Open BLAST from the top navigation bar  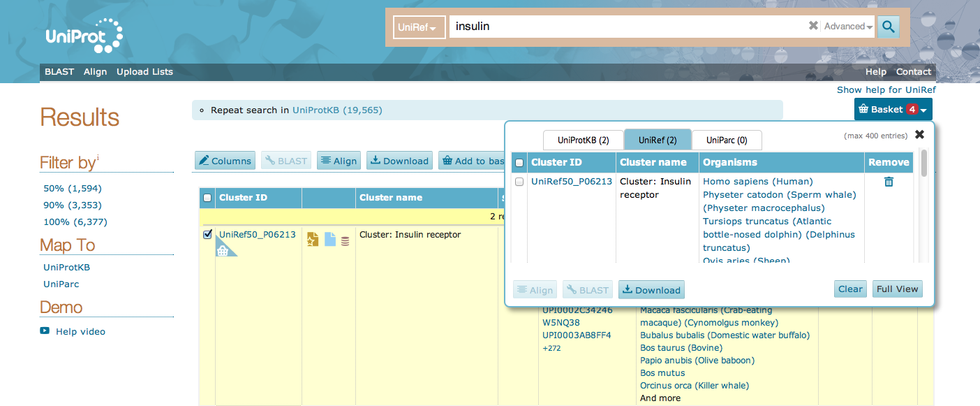(59, 71)
